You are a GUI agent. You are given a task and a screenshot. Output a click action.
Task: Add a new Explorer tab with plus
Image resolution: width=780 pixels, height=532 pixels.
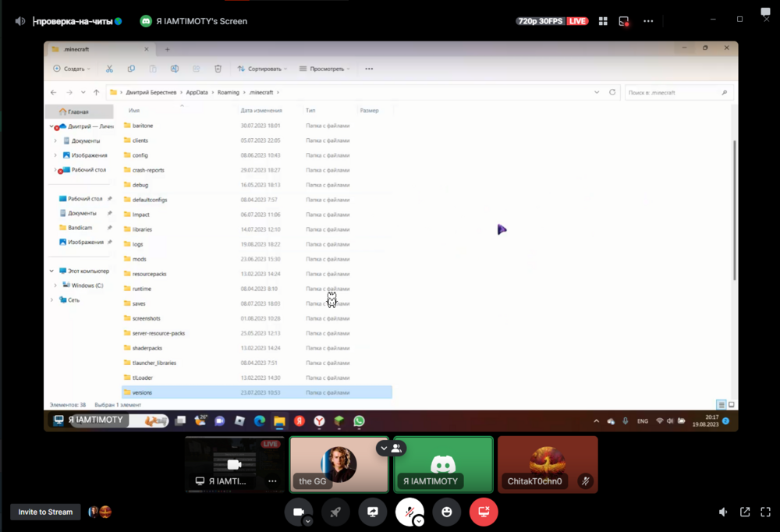pos(167,49)
